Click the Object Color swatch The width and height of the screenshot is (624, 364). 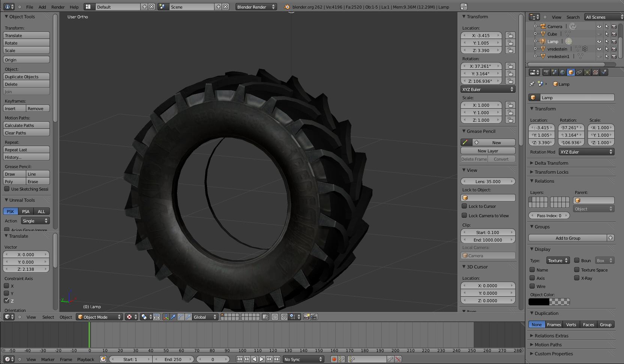549,301
